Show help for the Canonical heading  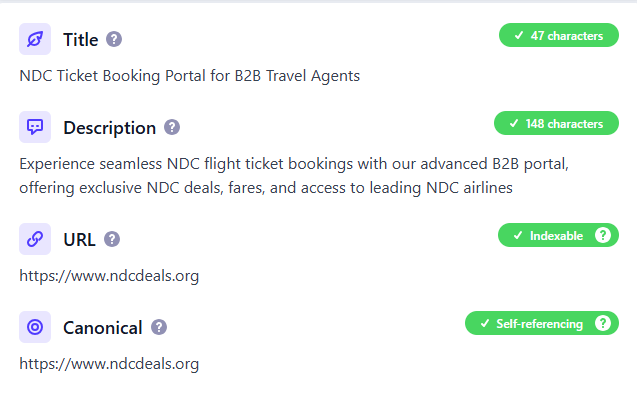coord(159,328)
